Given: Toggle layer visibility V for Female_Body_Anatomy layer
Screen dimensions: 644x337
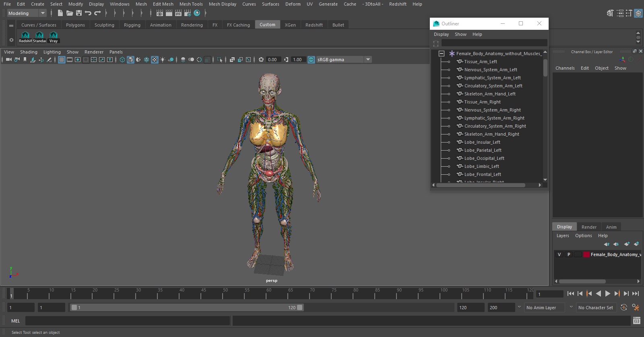Looking at the screenshot, I should point(559,254).
